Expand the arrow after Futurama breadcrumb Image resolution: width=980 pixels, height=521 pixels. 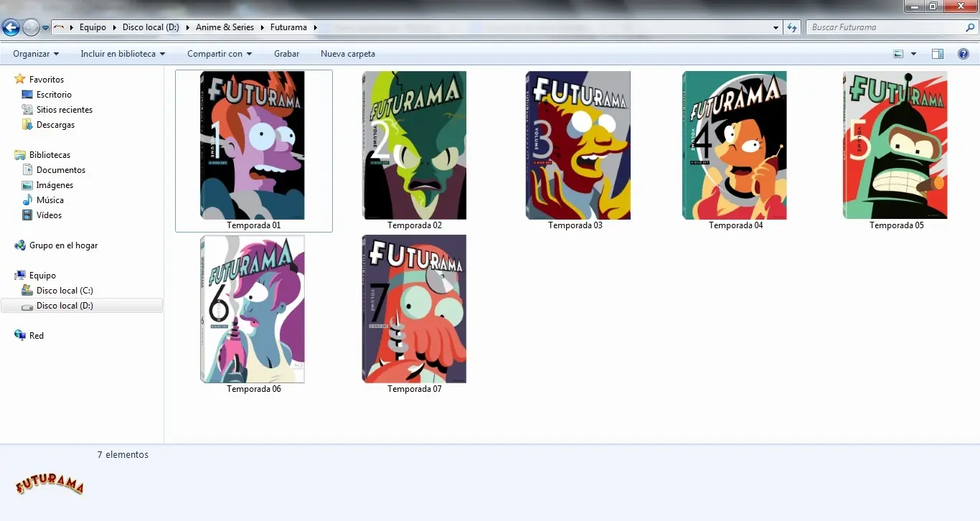pyautogui.click(x=315, y=27)
